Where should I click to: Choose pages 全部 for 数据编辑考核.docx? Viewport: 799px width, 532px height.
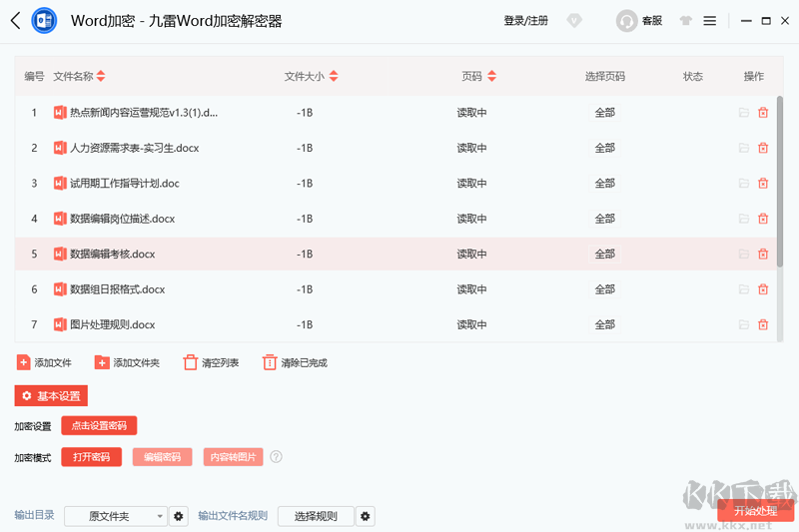click(605, 254)
